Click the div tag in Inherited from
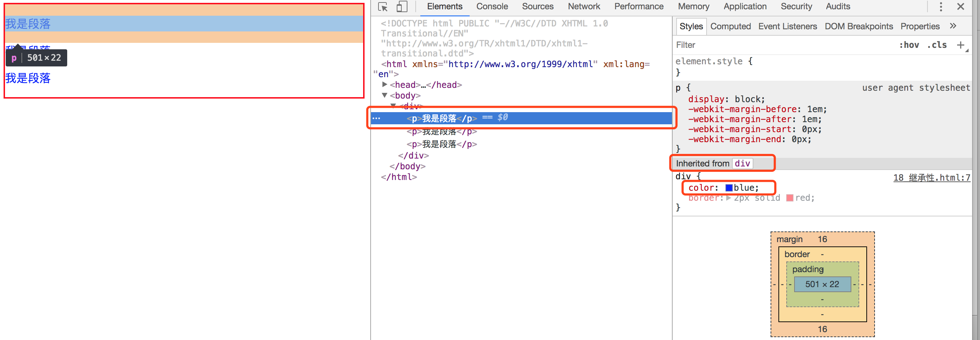 coord(742,164)
